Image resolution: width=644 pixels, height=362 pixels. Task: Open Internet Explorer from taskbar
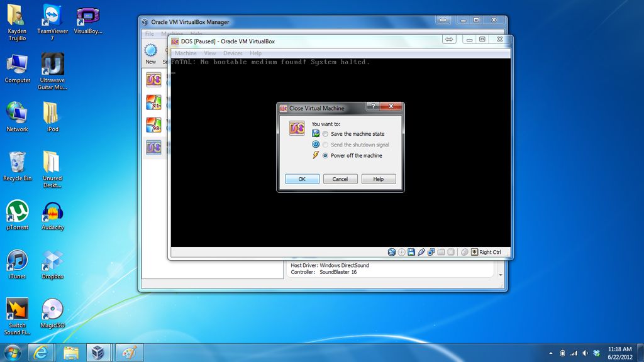(40, 353)
